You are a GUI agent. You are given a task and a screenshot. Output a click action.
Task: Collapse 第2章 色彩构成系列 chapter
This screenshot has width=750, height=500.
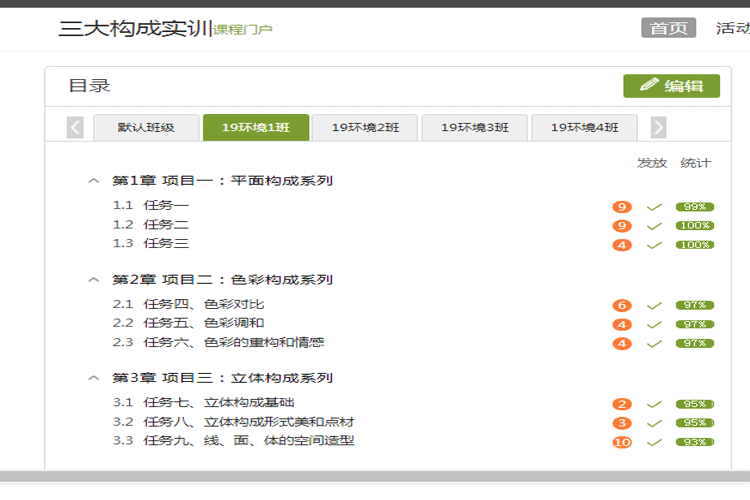click(x=94, y=280)
